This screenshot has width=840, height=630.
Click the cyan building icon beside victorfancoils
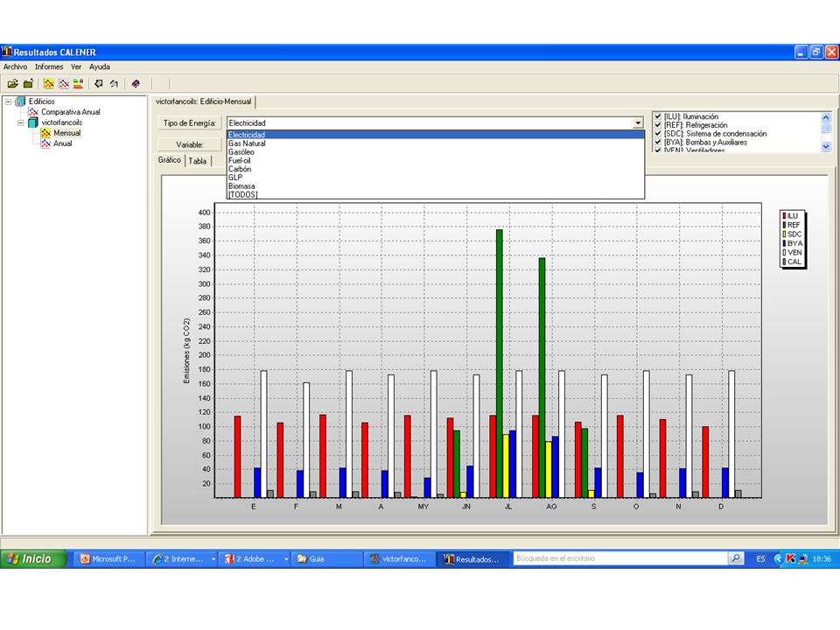tap(33, 122)
